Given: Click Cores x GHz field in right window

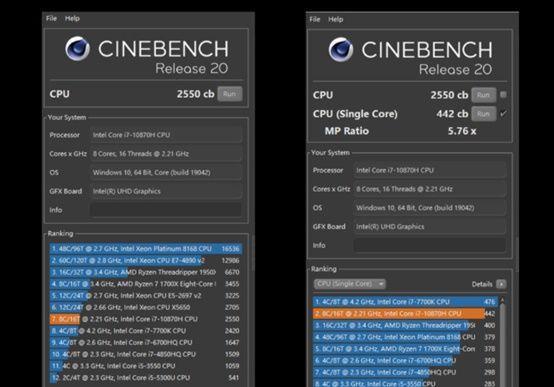Looking at the screenshot, I should [x=430, y=189].
